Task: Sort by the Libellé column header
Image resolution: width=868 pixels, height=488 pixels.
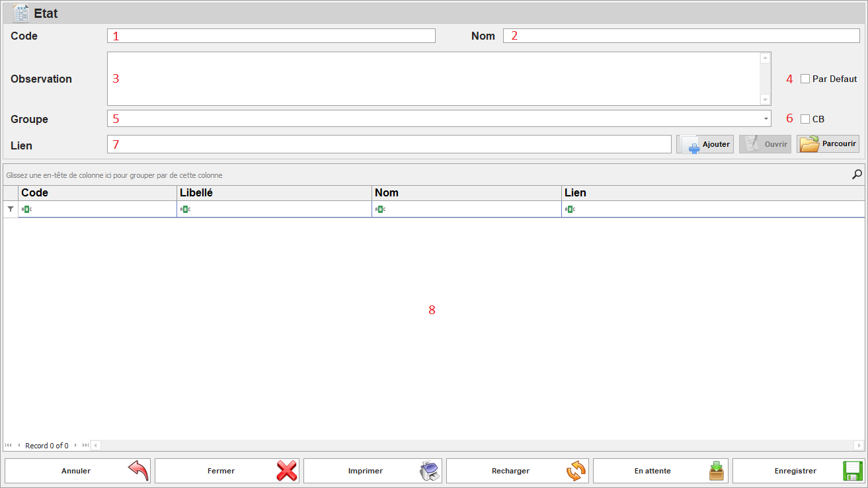Action: point(274,193)
